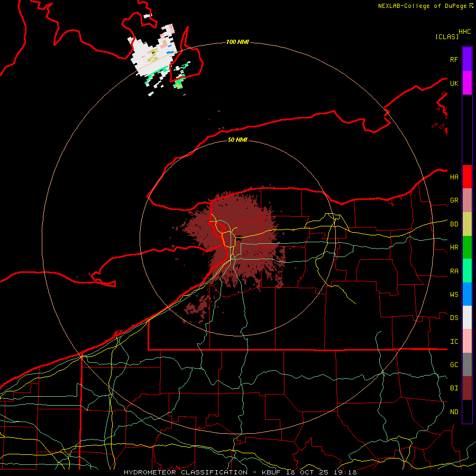
Task: Click the BD legend label
Action: [x=454, y=224]
